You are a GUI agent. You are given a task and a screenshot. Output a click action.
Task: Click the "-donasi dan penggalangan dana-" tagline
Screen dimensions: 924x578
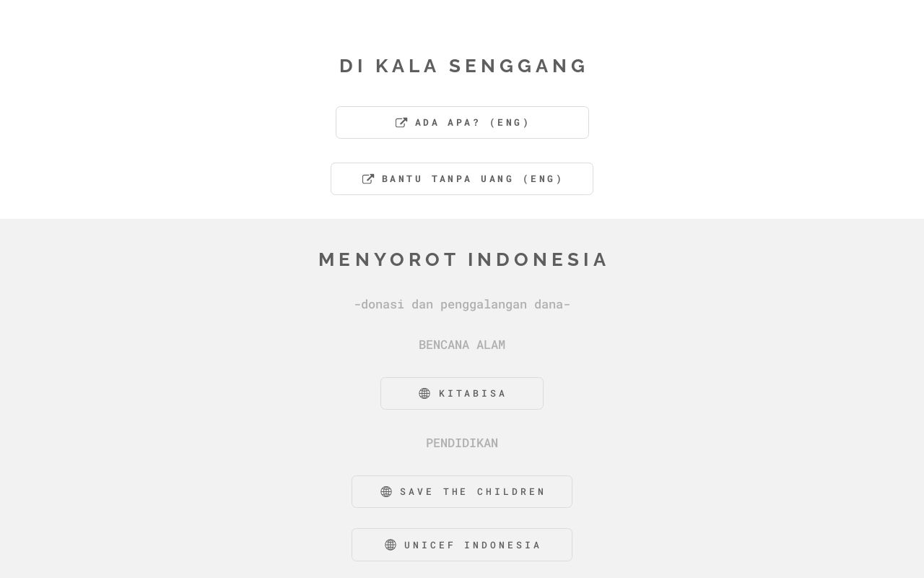coord(462,304)
